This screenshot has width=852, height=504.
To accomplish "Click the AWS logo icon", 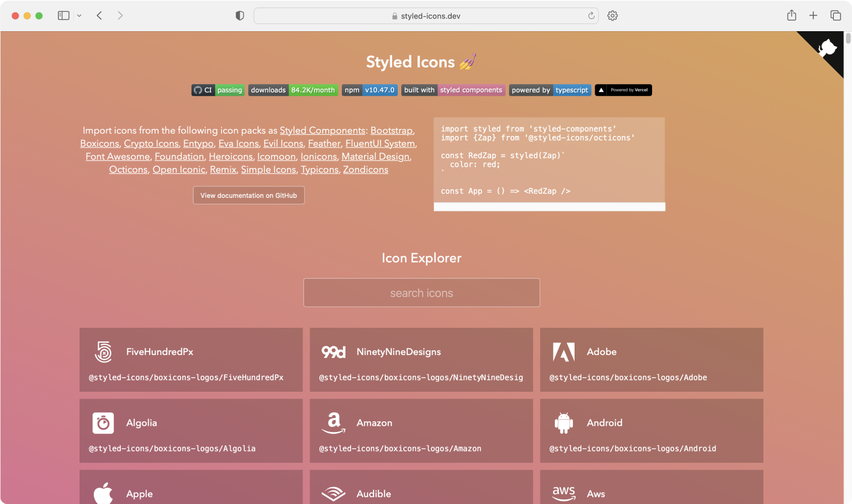I will [x=563, y=494].
